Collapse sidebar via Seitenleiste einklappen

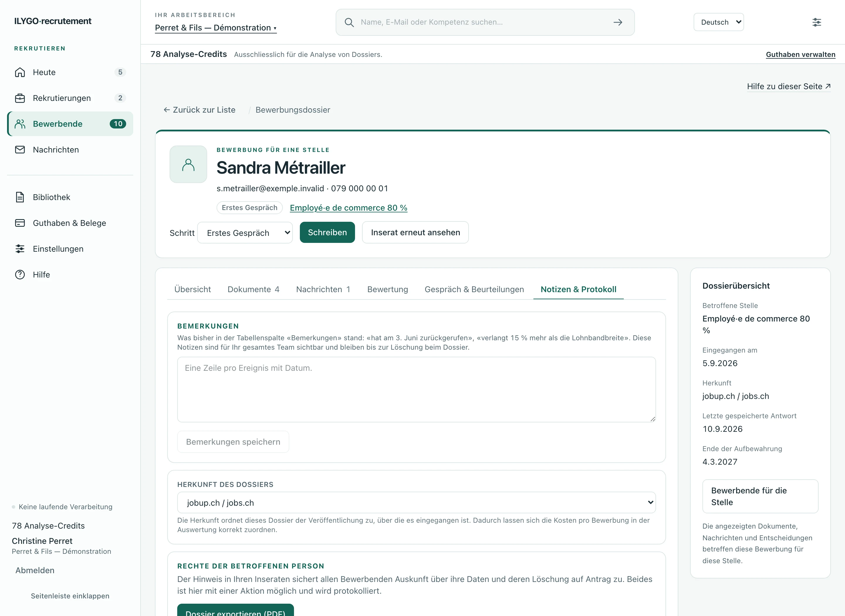70,596
